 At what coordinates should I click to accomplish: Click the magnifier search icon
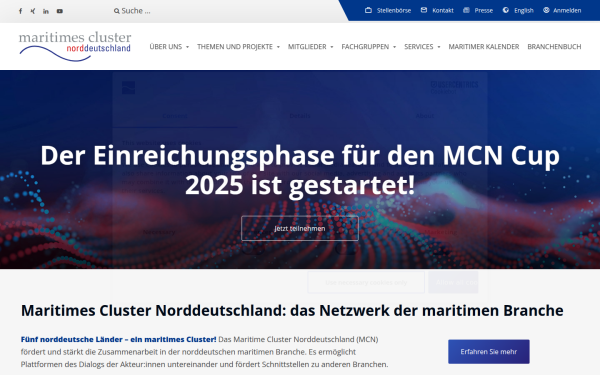click(x=117, y=11)
